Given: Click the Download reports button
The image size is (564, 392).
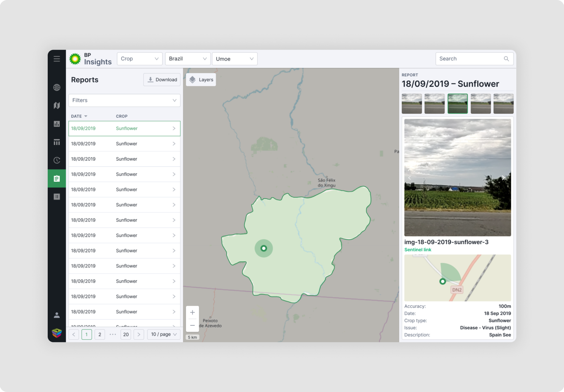Looking at the screenshot, I should click(x=162, y=79).
